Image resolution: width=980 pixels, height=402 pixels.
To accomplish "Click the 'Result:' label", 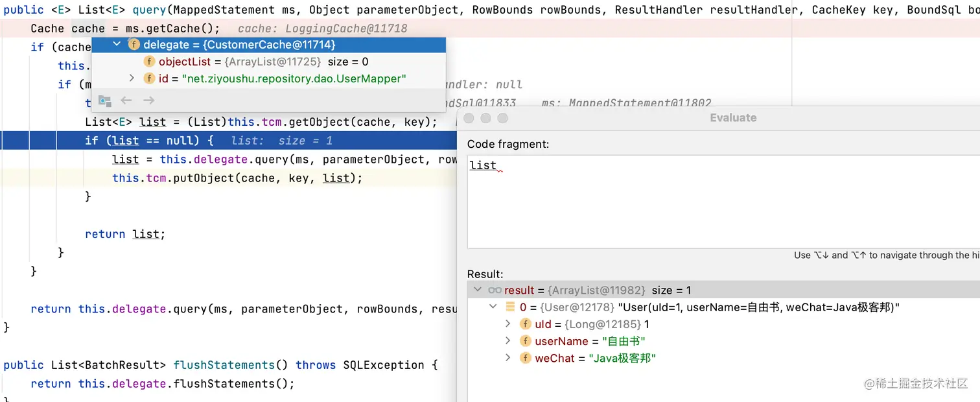I will (x=485, y=274).
